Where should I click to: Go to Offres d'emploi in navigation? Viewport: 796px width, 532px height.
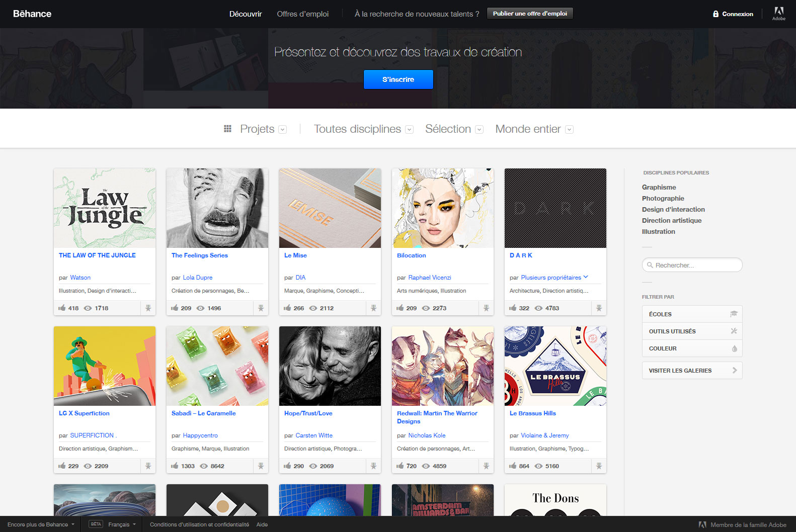point(302,14)
